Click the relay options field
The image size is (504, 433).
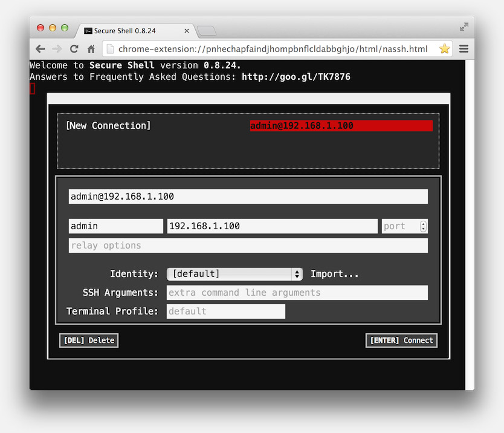(x=248, y=246)
